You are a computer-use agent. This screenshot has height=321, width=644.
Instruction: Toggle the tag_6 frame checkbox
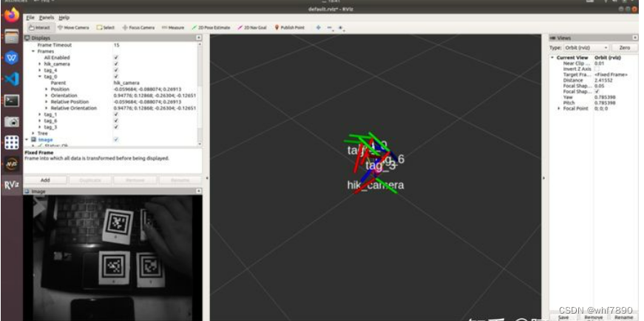coord(116,121)
